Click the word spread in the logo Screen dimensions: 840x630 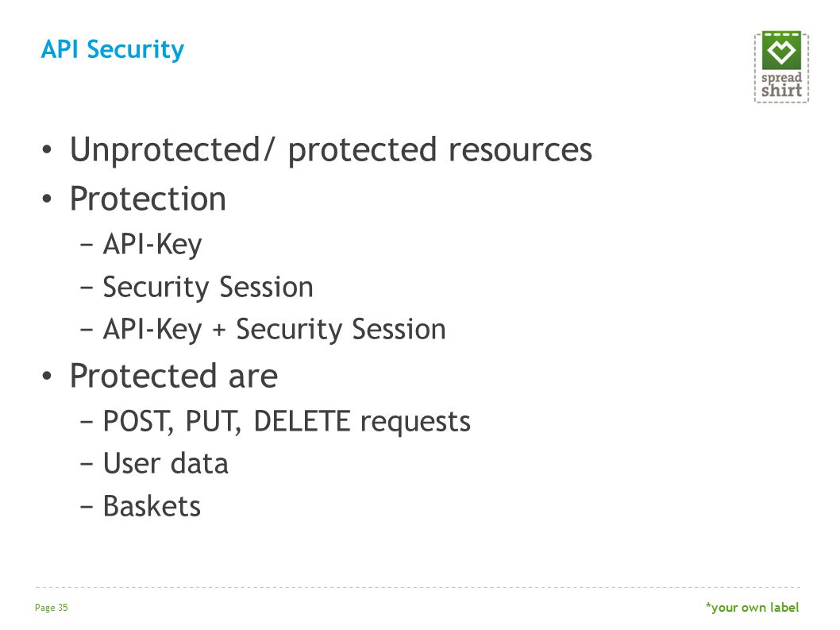click(x=781, y=78)
